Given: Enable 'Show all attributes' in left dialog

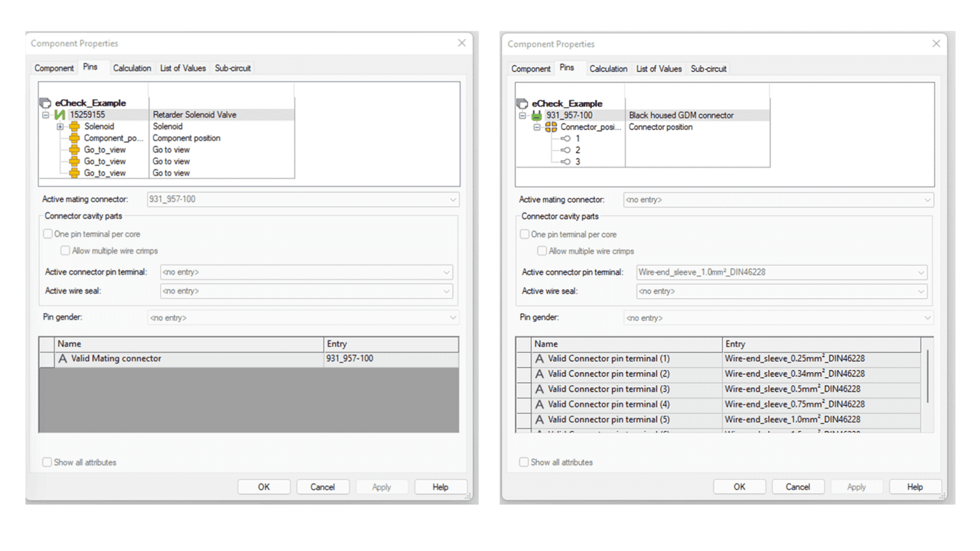Looking at the screenshot, I should [x=47, y=462].
